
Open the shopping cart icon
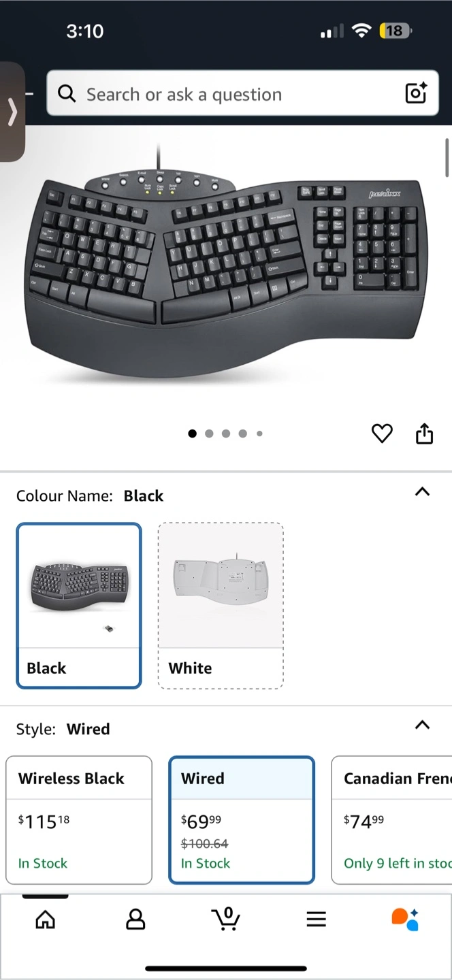click(225, 919)
